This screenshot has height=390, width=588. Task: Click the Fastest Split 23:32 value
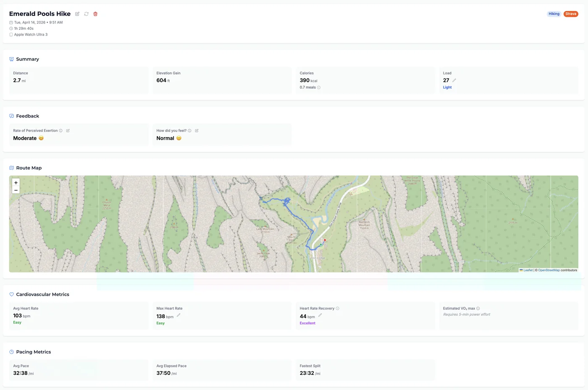tap(310, 373)
